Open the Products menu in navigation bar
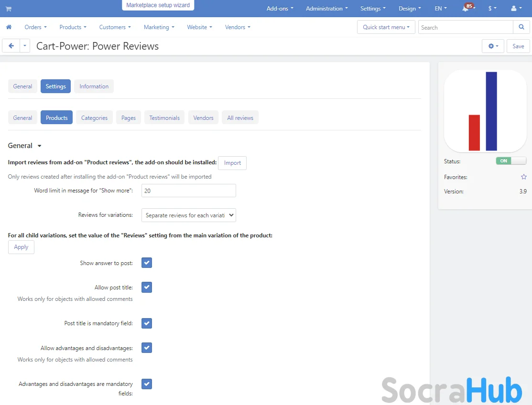The width and height of the screenshot is (532, 405). pyautogui.click(x=73, y=27)
